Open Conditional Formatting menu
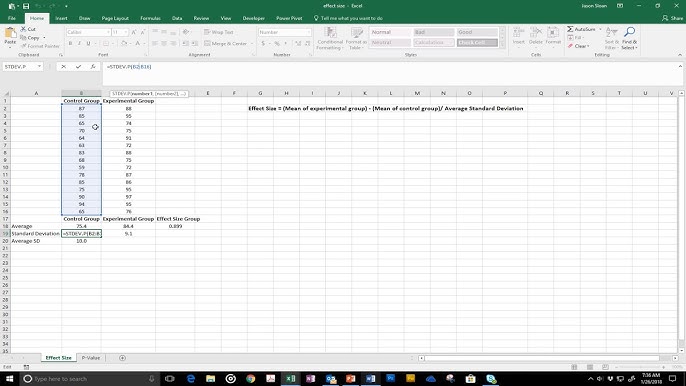 (330, 38)
